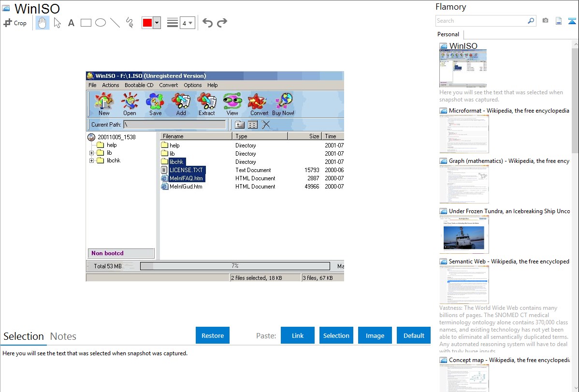Click the up-folder icon beside Current Path
The width and height of the screenshot is (579, 392).
[240, 125]
